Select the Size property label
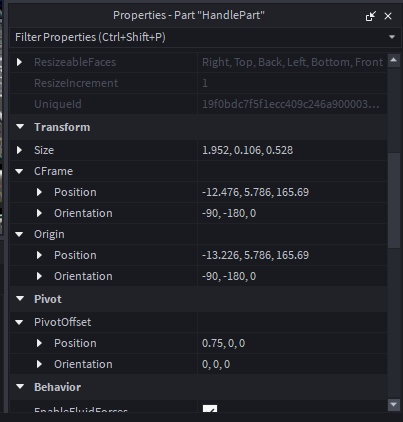Viewport: 403px width, 422px height. [x=44, y=150]
